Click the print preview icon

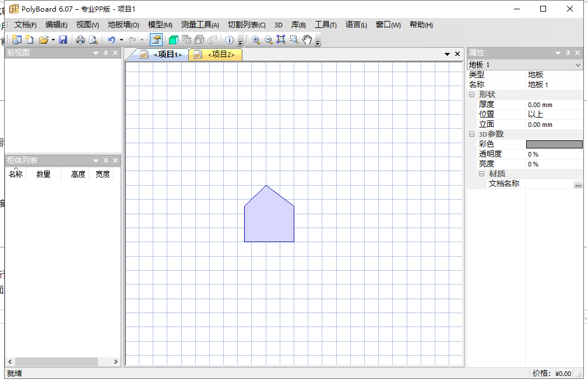pyautogui.click(x=93, y=40)
